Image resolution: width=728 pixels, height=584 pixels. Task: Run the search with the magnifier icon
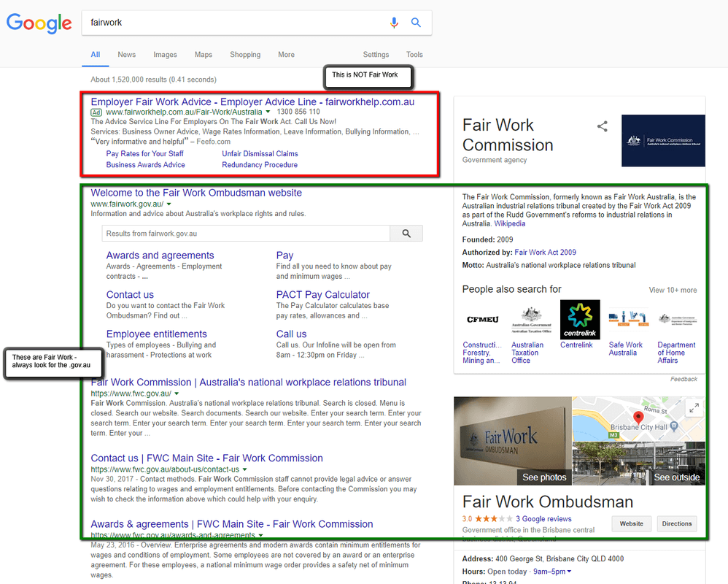point(416,23)
